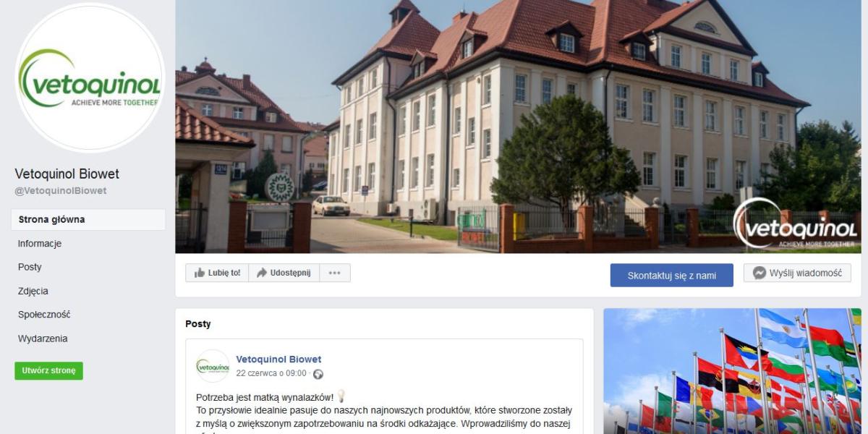Click the light bulb emoji in the post text
Image resolution: width=868 pixels, height=434 pixels.
pyautogui.click(x=341, y=396)
